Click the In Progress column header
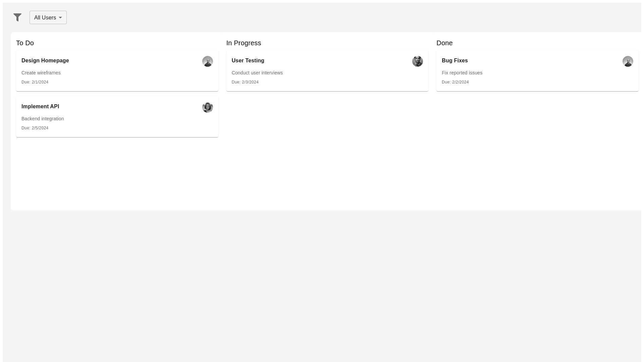 [244, 43]
